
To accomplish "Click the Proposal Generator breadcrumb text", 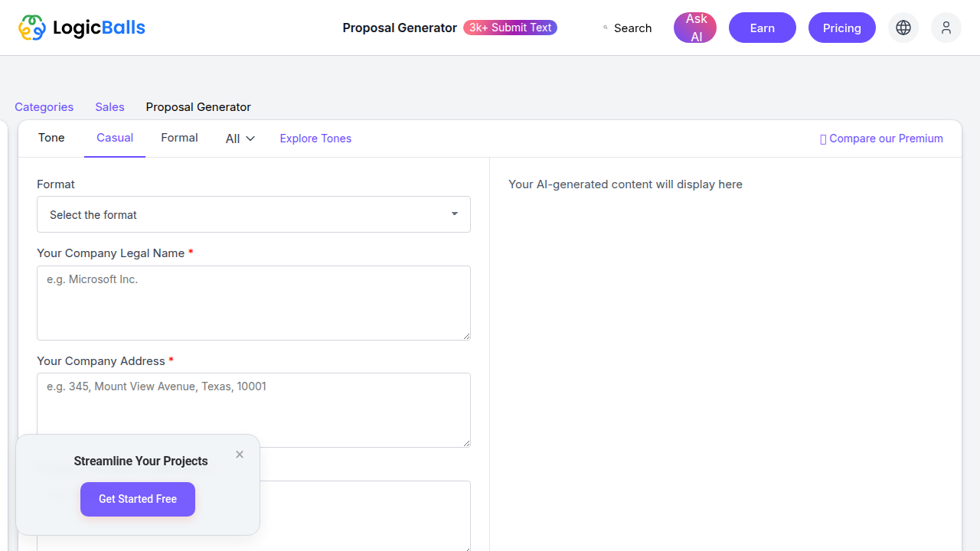I will (x=198, y=107).
